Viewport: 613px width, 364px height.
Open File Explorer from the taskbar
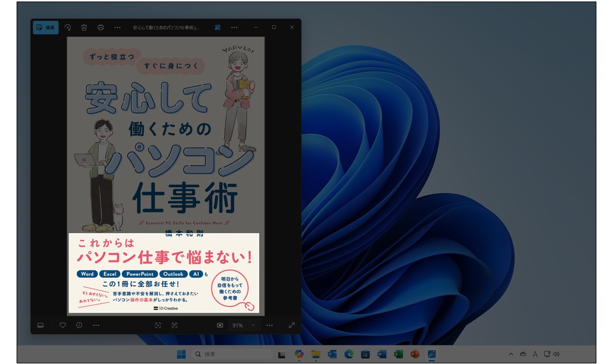point(316,354)
